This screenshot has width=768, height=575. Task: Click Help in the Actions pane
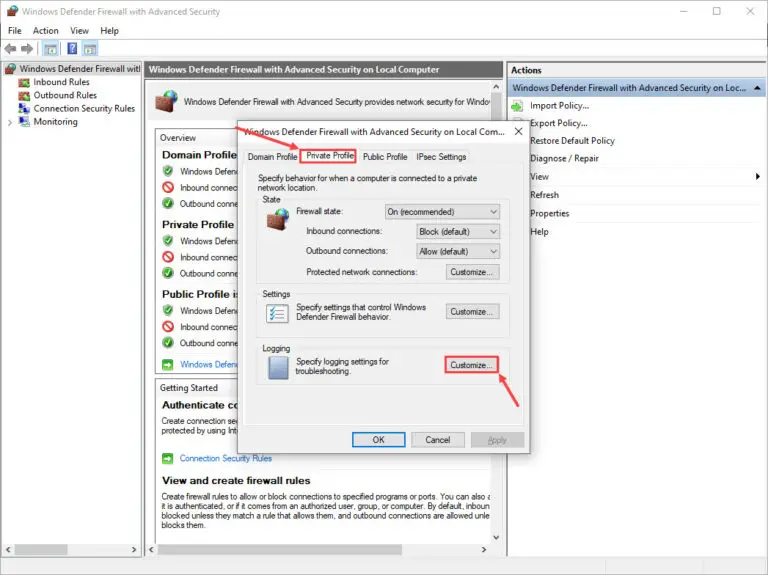[x=539, y=232]
